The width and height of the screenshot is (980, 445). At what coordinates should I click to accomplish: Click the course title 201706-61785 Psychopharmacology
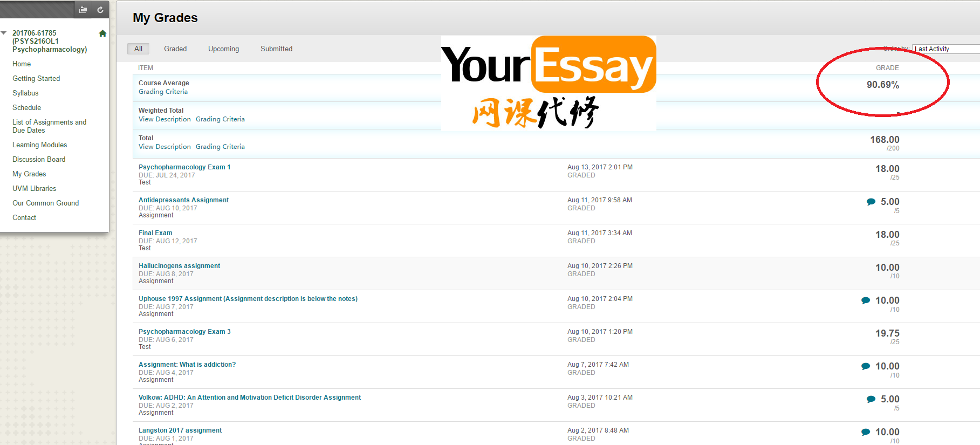50,41
